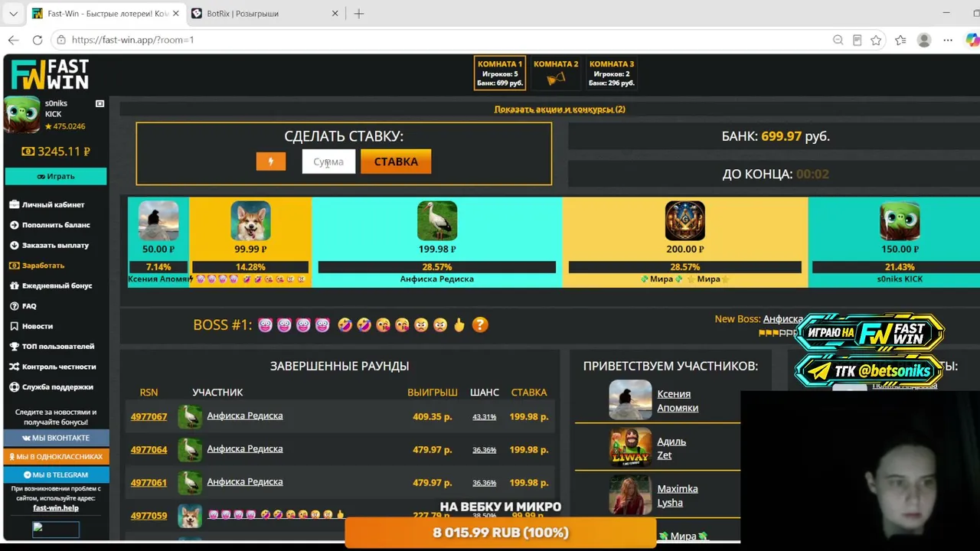Viewport: 980px width, 551px height.
Task: Open a new browser tab with plus
Action: click(359, 14)
